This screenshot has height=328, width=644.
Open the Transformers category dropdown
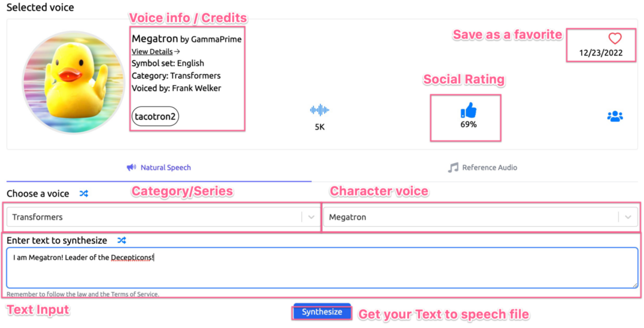pyautogui.click(x=155, y=217)
